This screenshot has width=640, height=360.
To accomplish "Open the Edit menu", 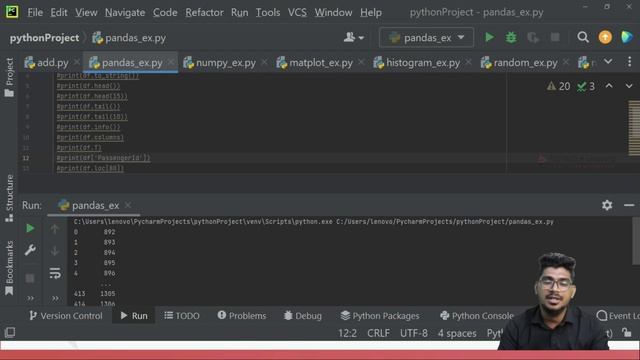I will [x=59, y=13].
